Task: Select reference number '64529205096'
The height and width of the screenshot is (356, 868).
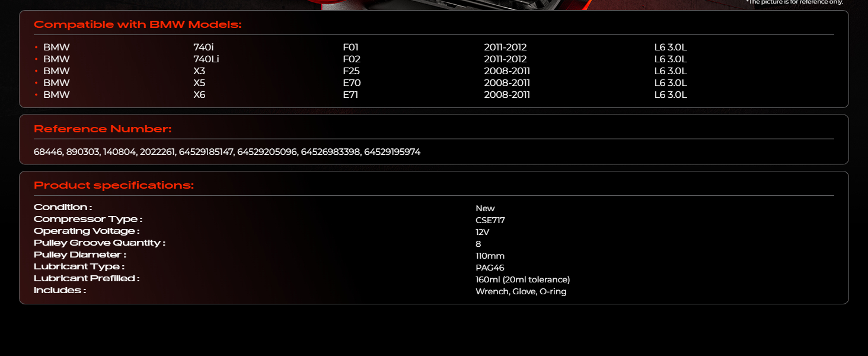Action: pyautogui.click(x=267, y=152)
